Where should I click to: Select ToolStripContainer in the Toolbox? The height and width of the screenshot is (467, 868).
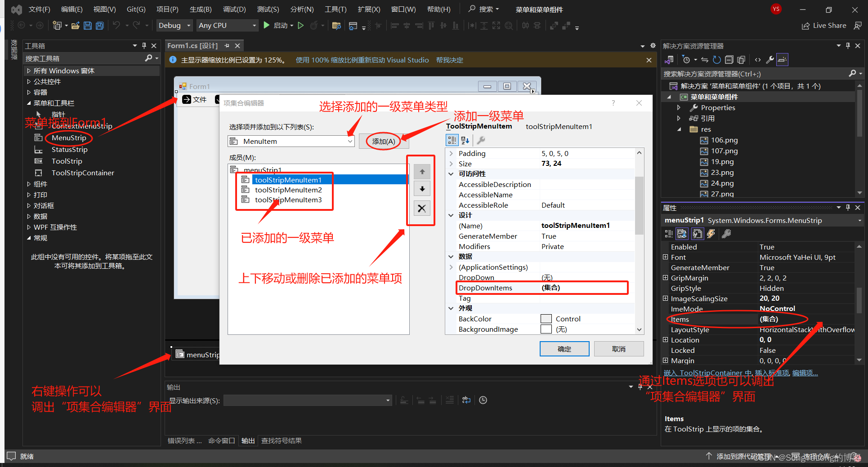coord(83,173)
